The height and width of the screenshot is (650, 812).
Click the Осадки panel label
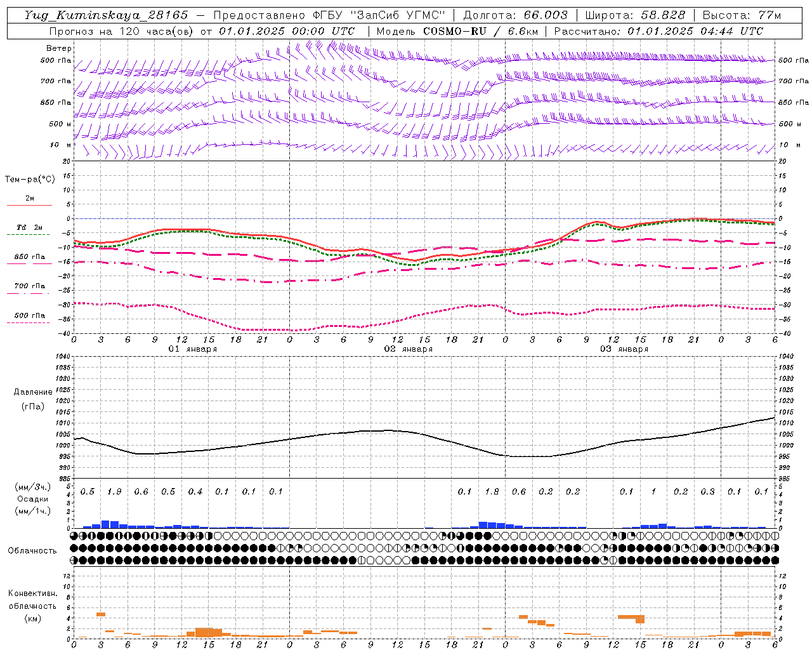[33, 499]
